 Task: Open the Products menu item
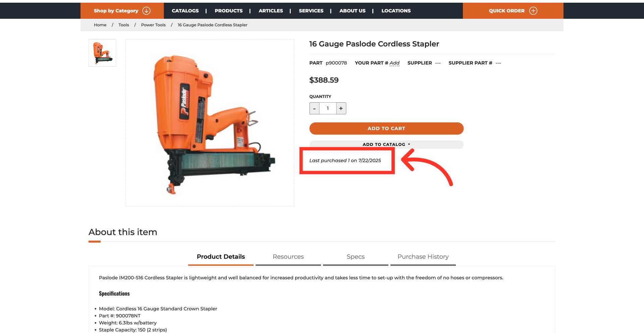pos(229,11)
